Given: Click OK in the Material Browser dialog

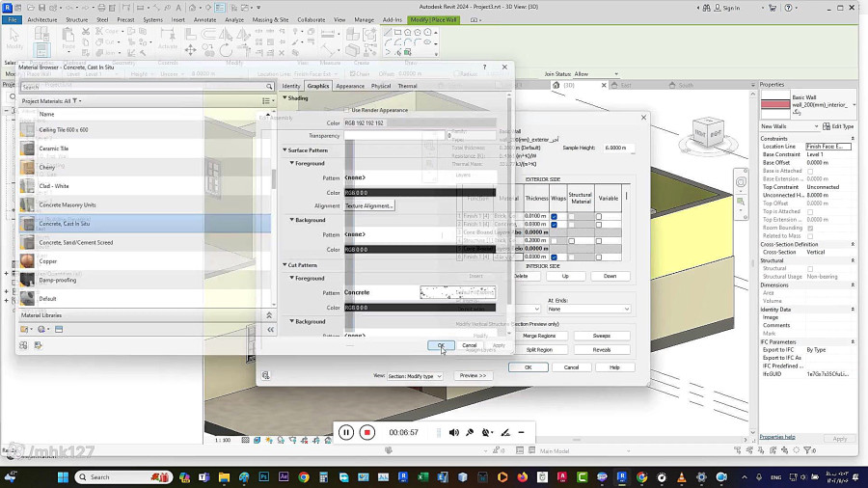Looking at the screenshot, I should click(x=441, y=345).
